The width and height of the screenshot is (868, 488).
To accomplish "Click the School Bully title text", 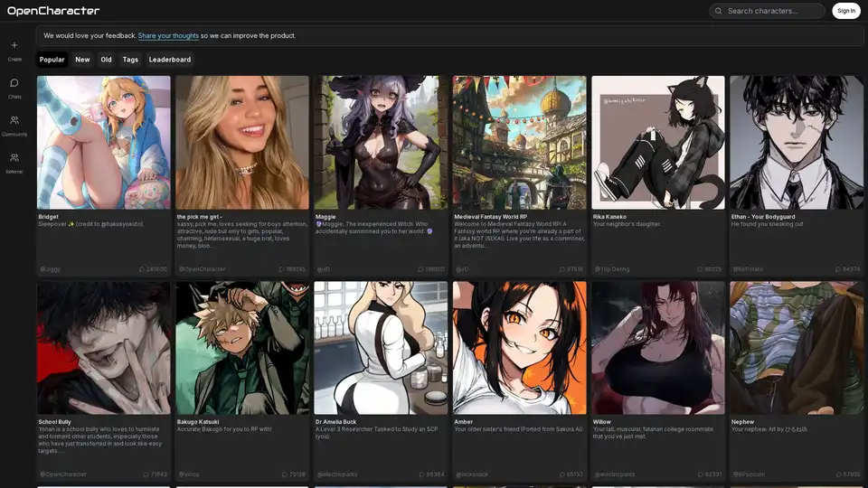I will click(x=55, y=422).
